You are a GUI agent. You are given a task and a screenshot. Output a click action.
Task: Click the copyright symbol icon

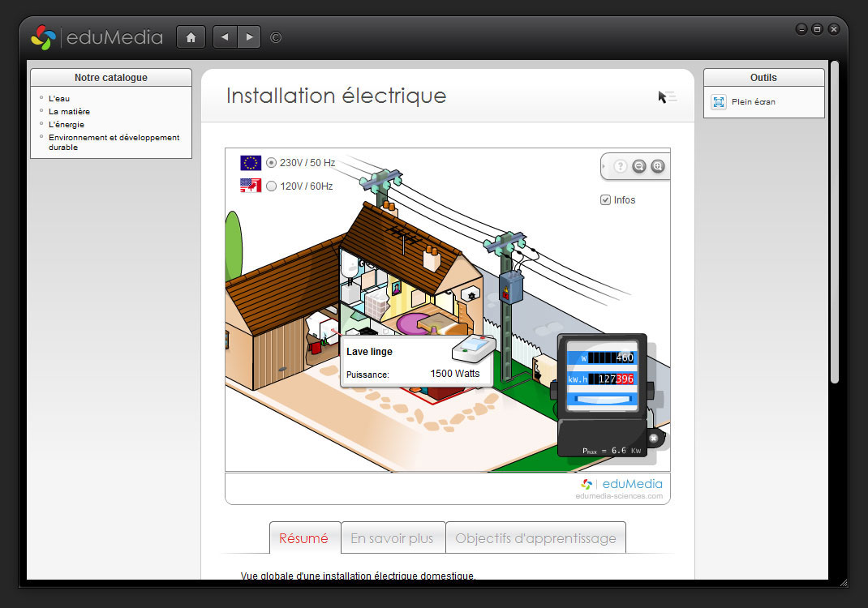click(276, 37)
